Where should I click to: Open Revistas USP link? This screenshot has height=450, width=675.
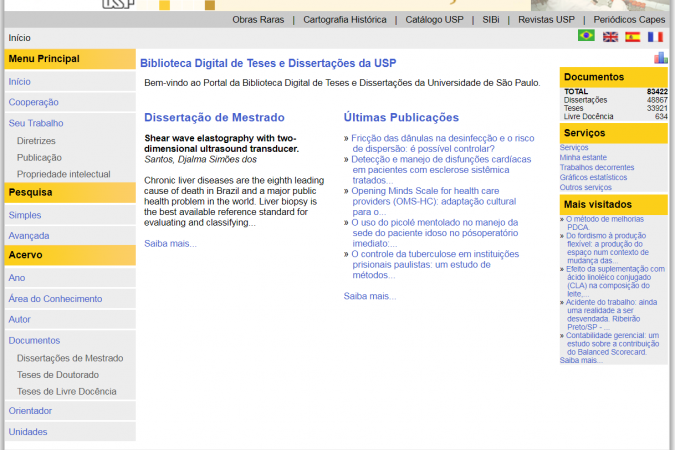(546, 20)
